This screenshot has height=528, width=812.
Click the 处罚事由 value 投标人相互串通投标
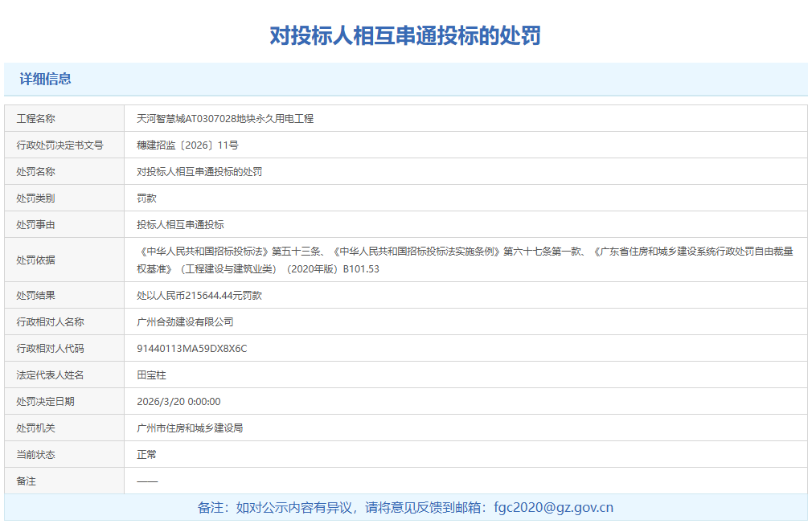(x=180, y=224)
